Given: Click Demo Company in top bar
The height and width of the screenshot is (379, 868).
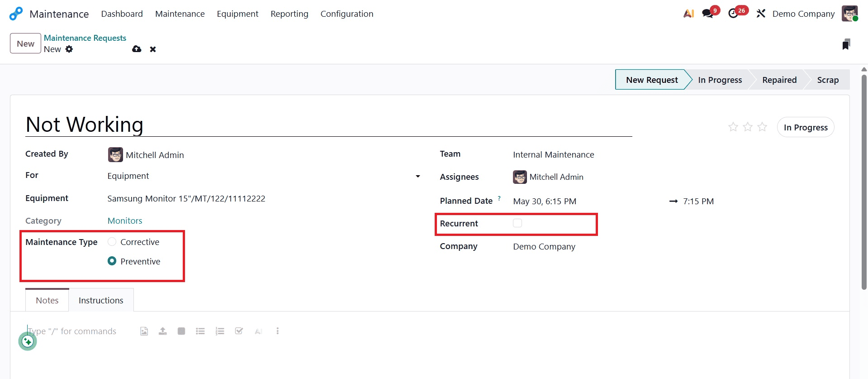Looking at the screenshot, I should (x=803, y=14).
